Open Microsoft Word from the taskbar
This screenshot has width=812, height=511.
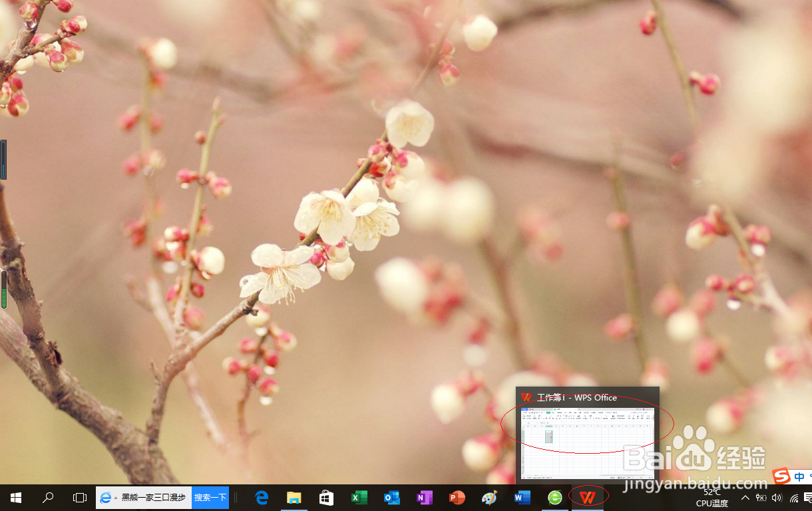pos(522,498)
